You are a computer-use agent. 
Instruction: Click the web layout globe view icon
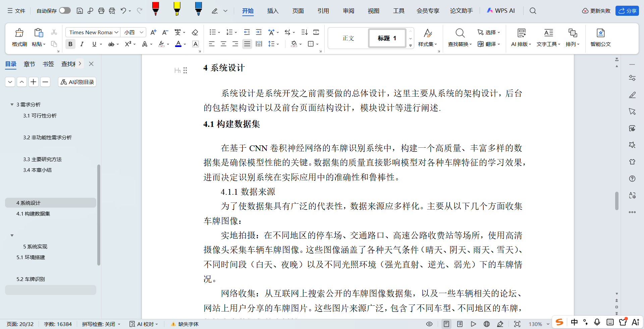pyautogui.click(x=487, y=324)
